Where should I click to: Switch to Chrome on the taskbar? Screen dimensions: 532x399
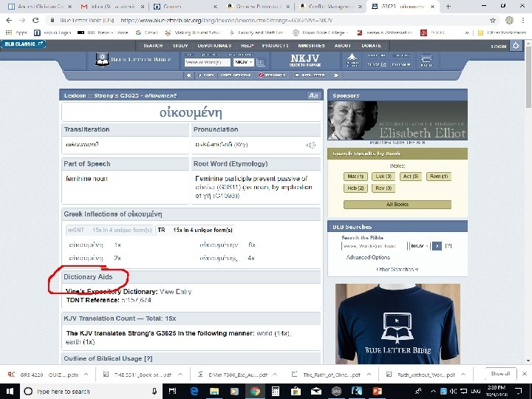coord(255,391)
